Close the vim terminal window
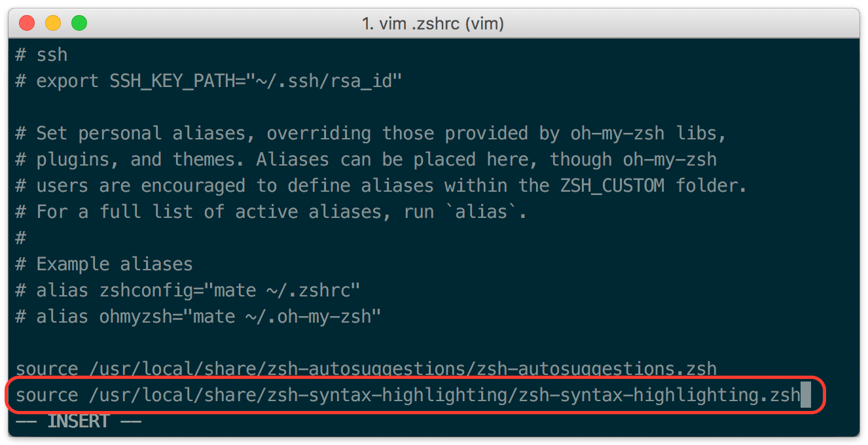The width and height of the screenshot is (868, 445). [27, 24]
